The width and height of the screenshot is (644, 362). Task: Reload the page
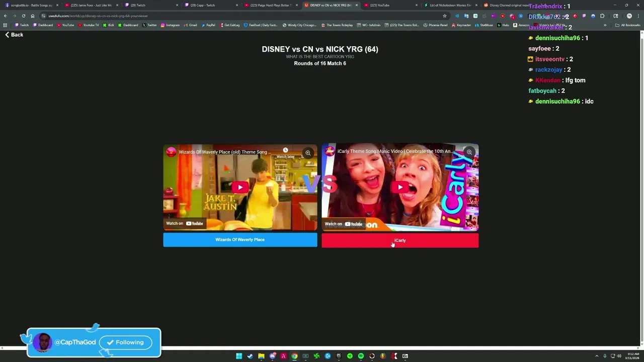coord(23,16)
